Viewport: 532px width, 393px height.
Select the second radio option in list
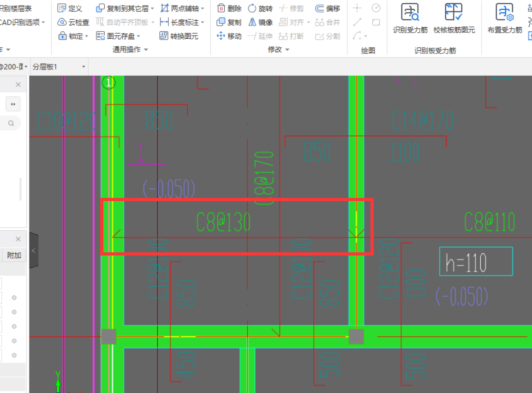pyautogui.click(x=14, y=312)
